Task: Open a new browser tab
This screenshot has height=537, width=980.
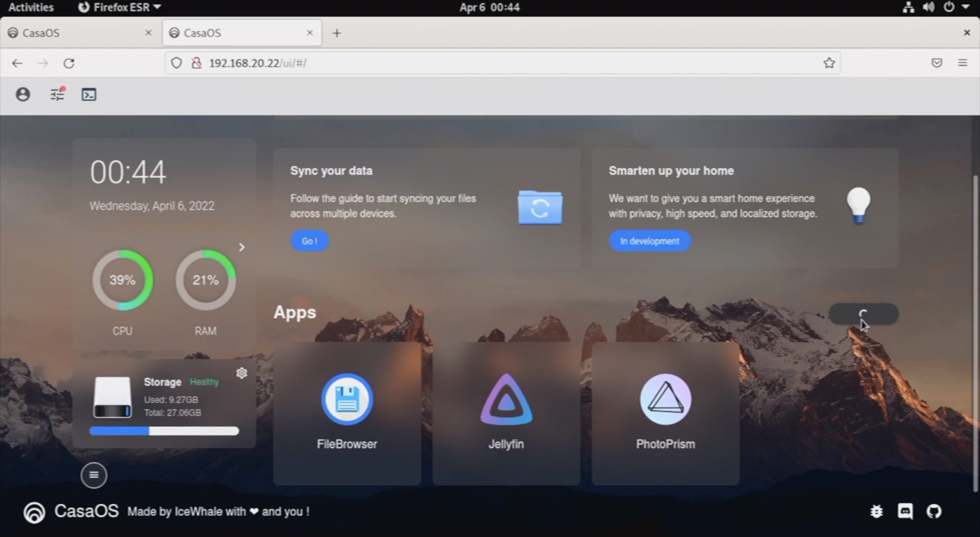Action: [336, 33]
